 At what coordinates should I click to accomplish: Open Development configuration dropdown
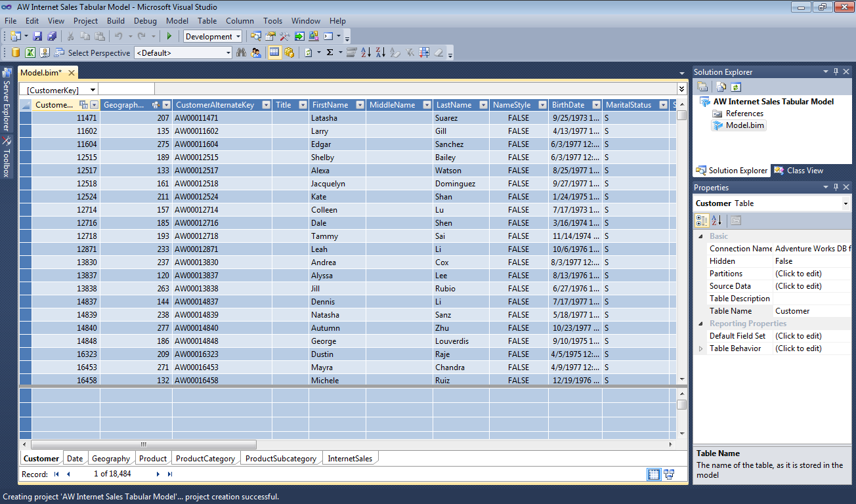(x=238, y=37)
